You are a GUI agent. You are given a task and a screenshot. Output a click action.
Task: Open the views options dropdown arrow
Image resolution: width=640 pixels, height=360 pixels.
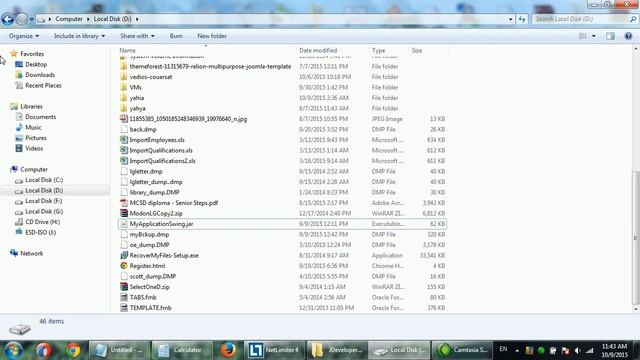click(594, 36)
